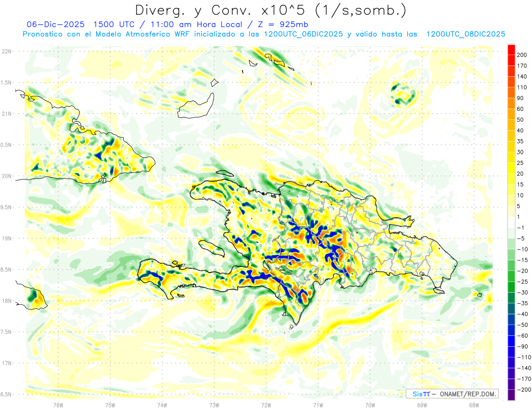Click the colorbar label '140'
This screenshot has width=532, height=411.
(x=522, y=77)
